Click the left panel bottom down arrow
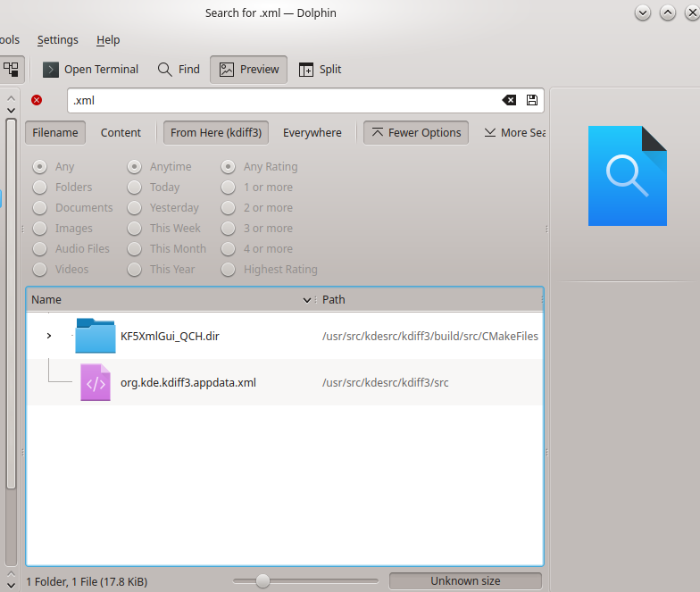The height and width of the screenshot is (592, 700). click(x=11, y=585)
